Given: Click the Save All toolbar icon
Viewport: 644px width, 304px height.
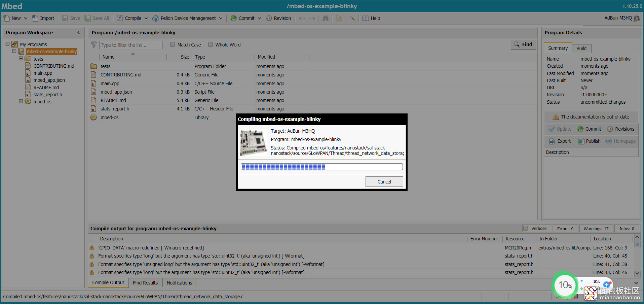Looking at the screenshot, I should point(88,18).
